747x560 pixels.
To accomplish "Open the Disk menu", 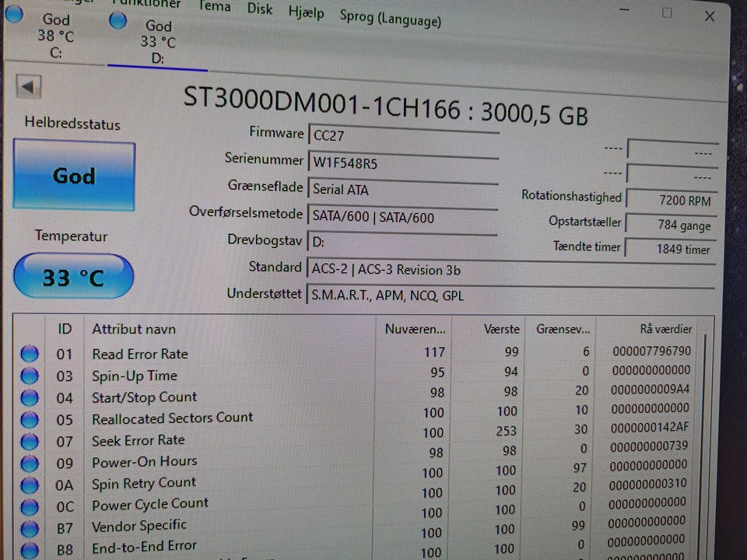I will (260, 9).
